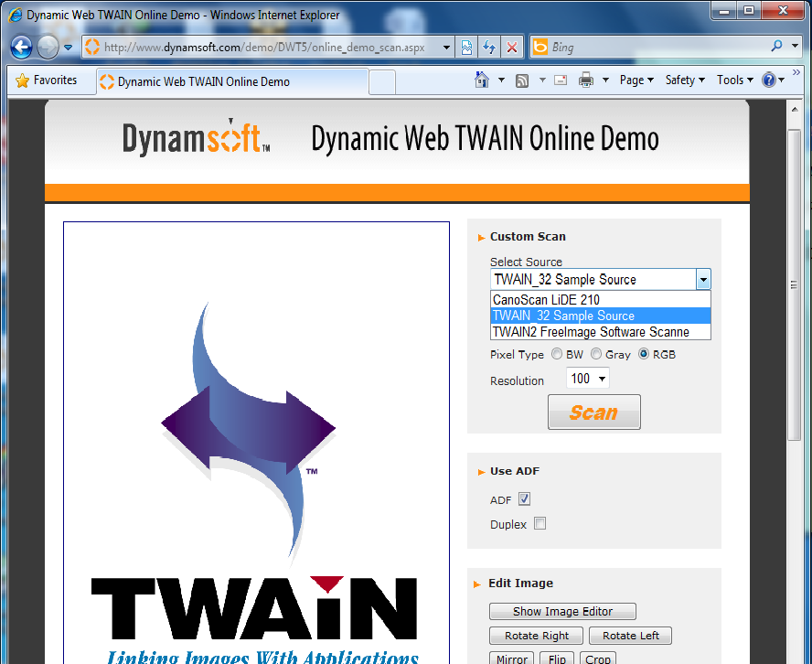Click the Use ADF section arrow

point(481,472)
